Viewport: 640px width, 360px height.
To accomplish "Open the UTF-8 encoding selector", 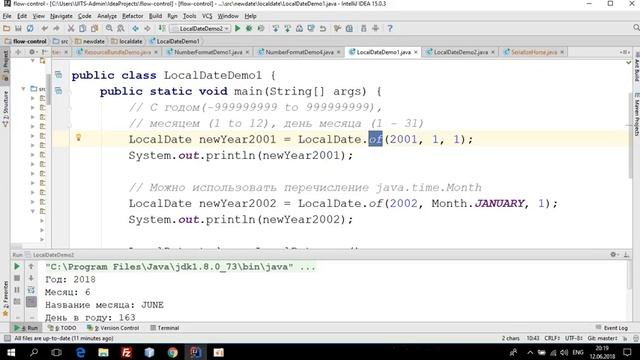I will [573, 338].
